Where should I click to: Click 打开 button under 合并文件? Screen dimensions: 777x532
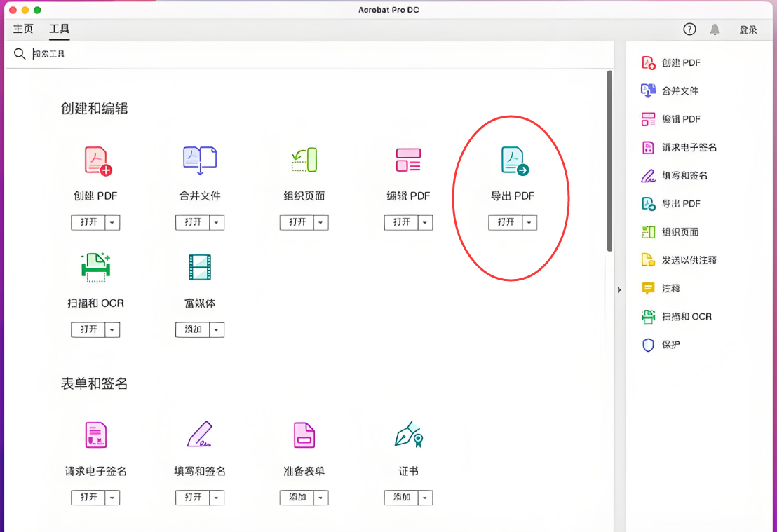point(193,222)
